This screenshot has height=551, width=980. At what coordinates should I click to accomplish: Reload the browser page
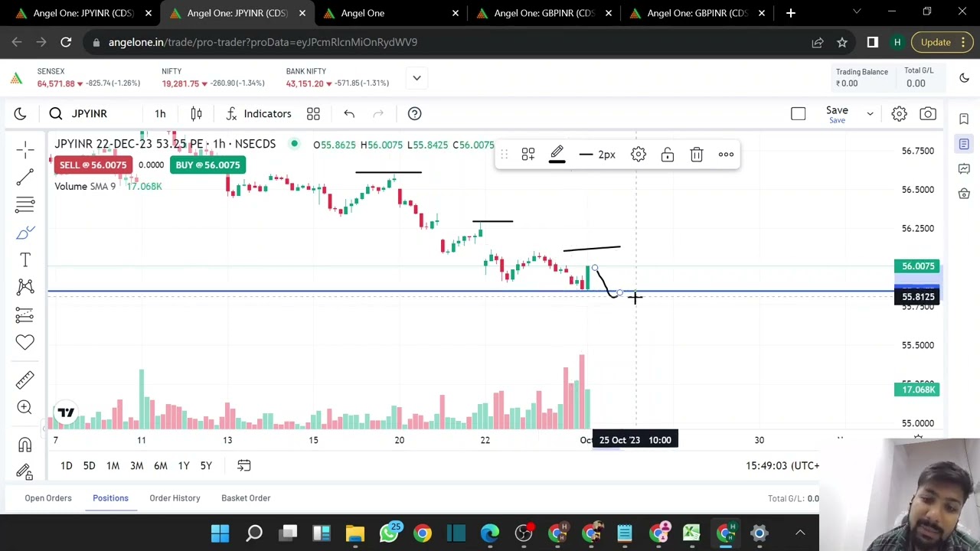pos(66,42)
